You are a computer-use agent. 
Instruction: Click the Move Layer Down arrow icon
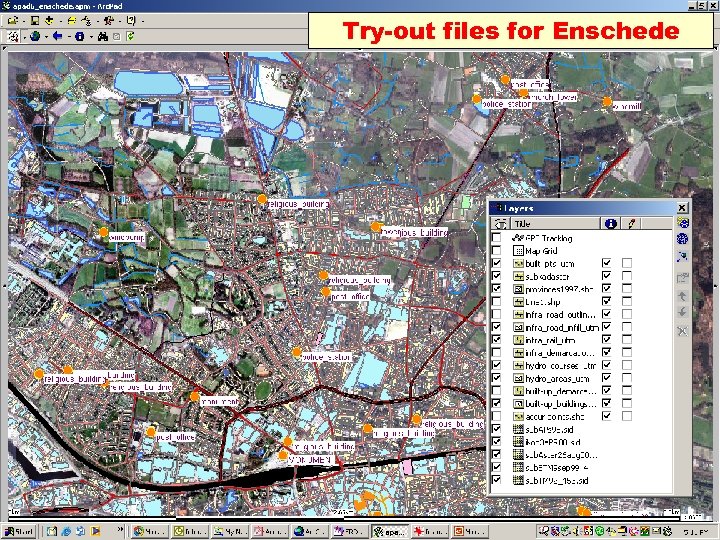683,312
